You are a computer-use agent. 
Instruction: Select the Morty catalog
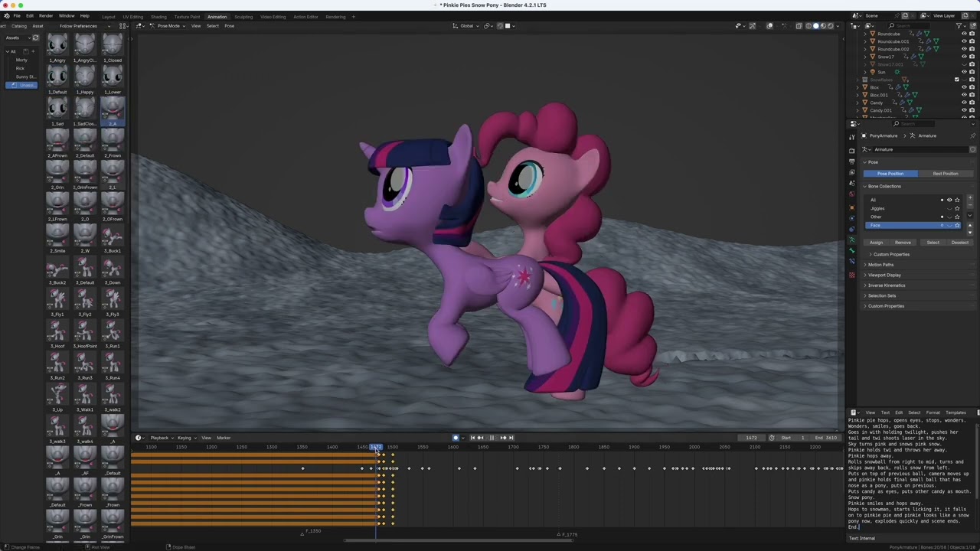pyautogui.click(x=21, y=60)
